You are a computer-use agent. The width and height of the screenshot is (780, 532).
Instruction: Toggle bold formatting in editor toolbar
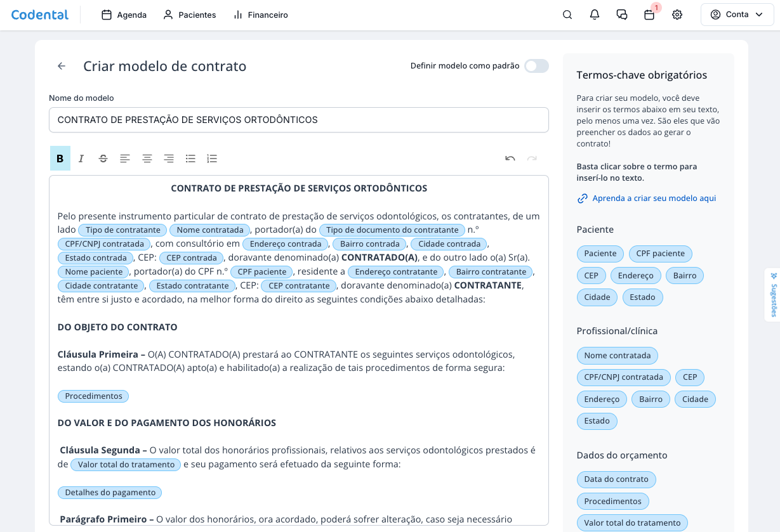pos(60,159)
